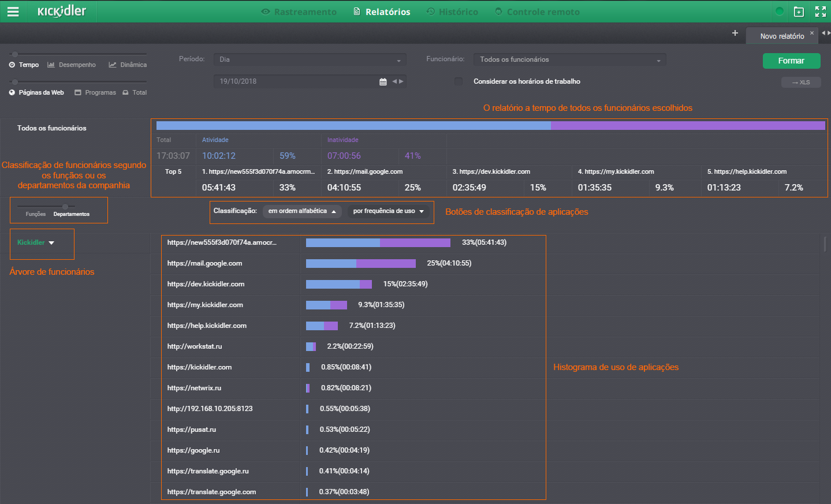This screenshot has height=504, width=831.
Task: Click the window icon for Programas
Action: (x=78, y=92)
